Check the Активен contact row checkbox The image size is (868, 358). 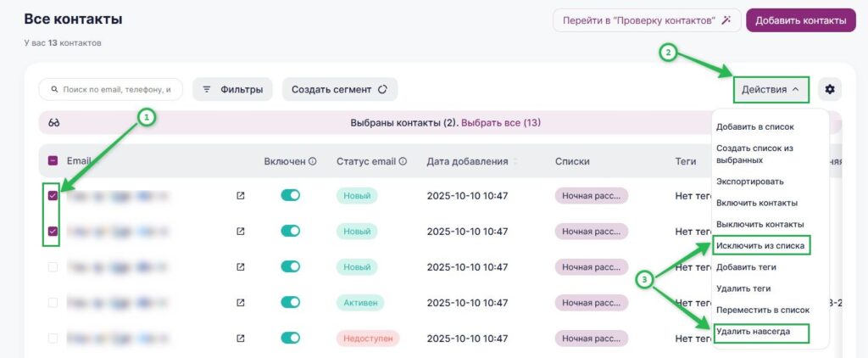(x=53, y=303)
